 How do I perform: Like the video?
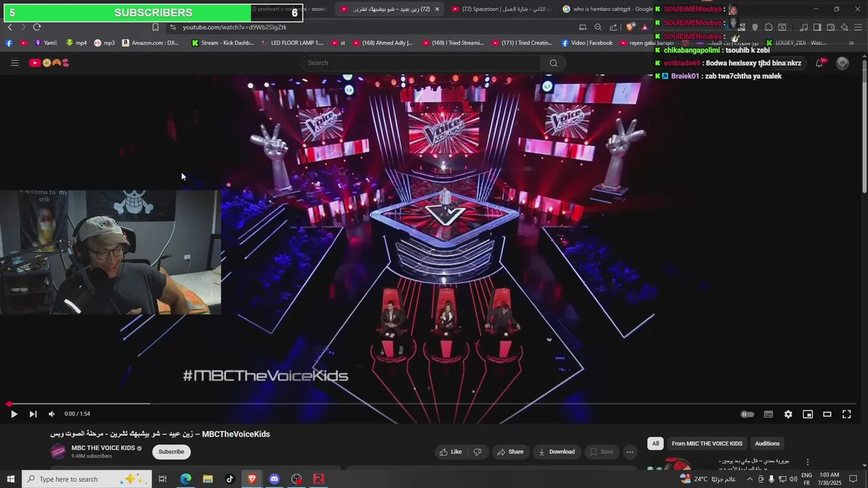click(x=450, y=452)
